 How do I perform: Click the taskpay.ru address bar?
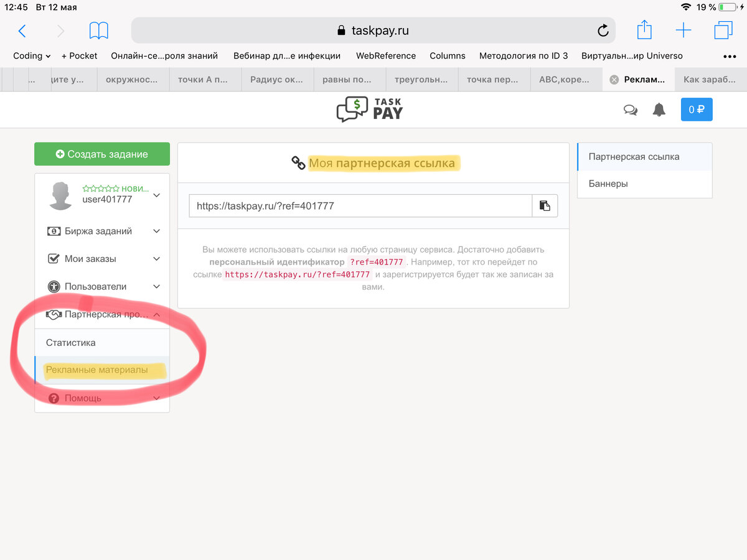point(373,30)
